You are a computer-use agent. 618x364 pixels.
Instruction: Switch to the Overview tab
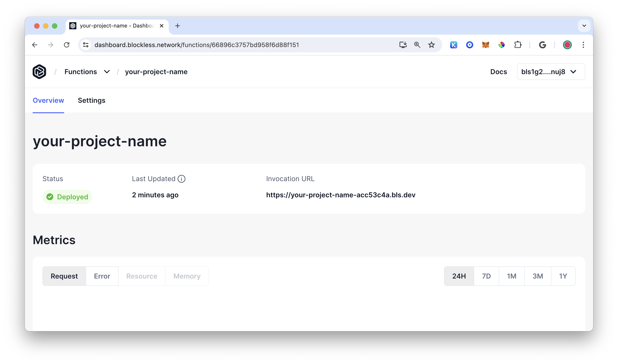pyautogui.click(x=49, y=100)
